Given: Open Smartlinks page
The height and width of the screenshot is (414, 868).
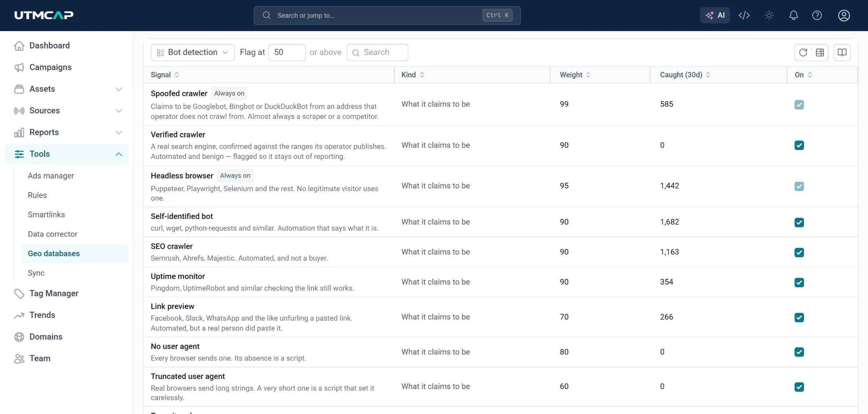Looking at the screenshot, I should [x=46, y=215].
